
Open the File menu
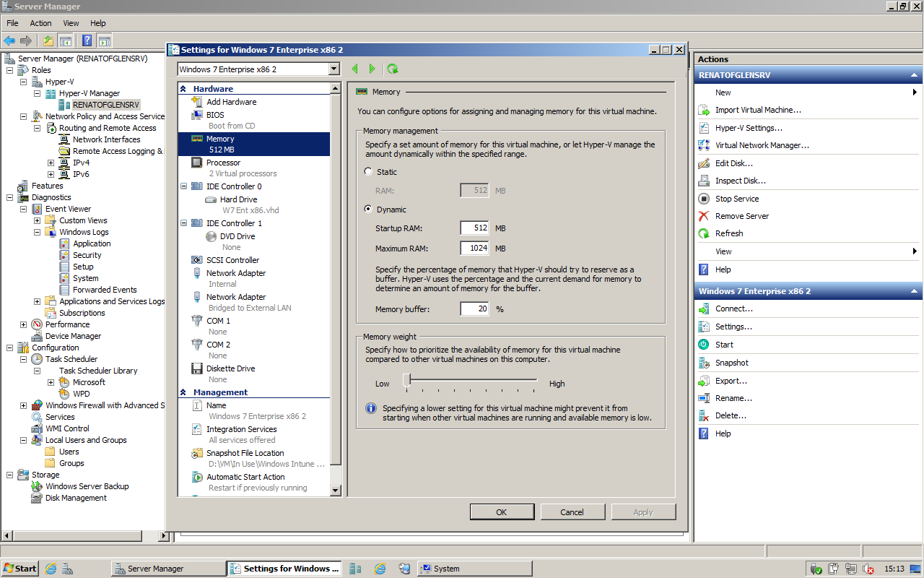[x=12, y=23]
